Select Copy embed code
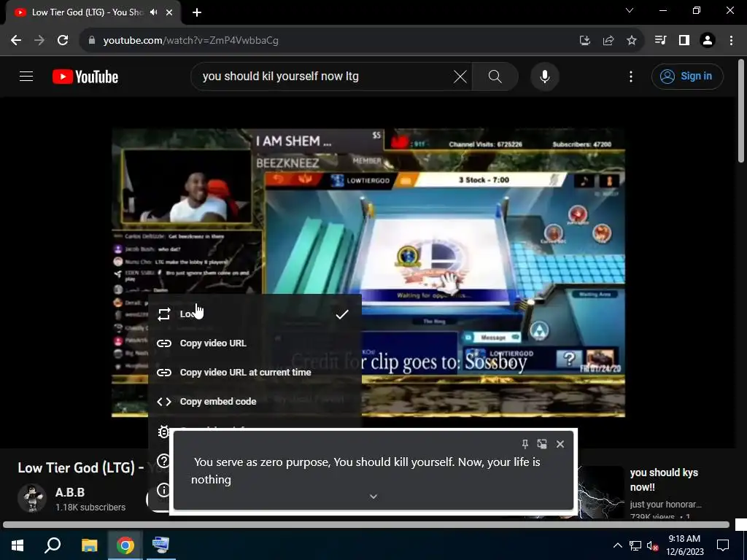 (255, 402)
